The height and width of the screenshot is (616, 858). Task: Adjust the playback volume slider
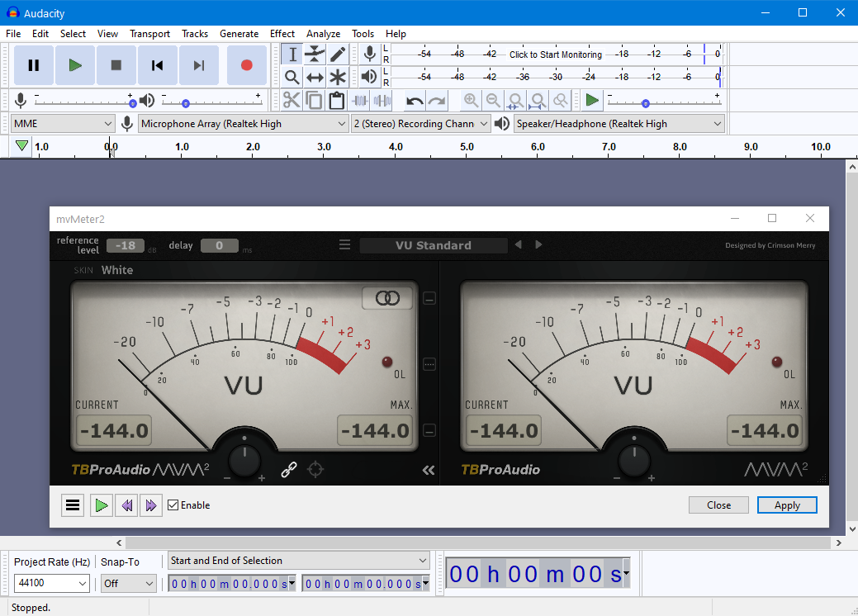(211, 101)
